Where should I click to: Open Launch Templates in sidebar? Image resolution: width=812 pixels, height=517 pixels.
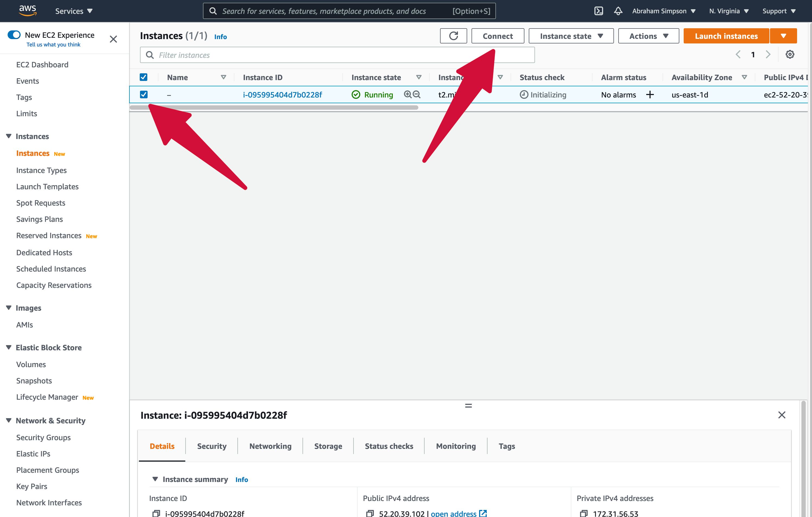(47, 187)
